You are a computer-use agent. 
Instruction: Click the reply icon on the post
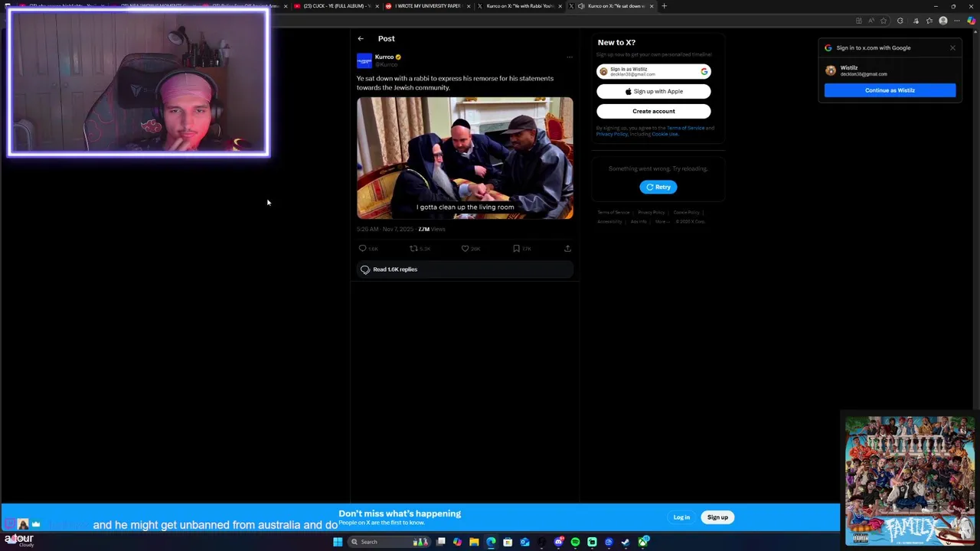click(x=363, y=249)
